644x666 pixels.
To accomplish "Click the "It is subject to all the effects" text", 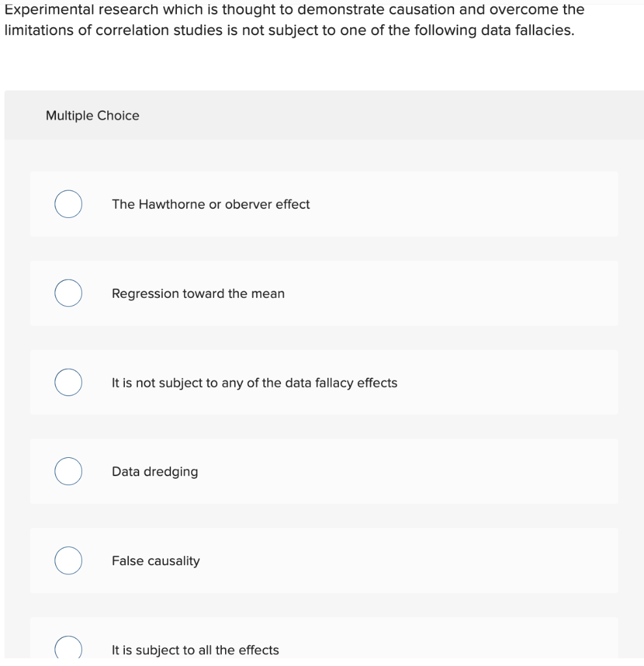I will (195, 650).
